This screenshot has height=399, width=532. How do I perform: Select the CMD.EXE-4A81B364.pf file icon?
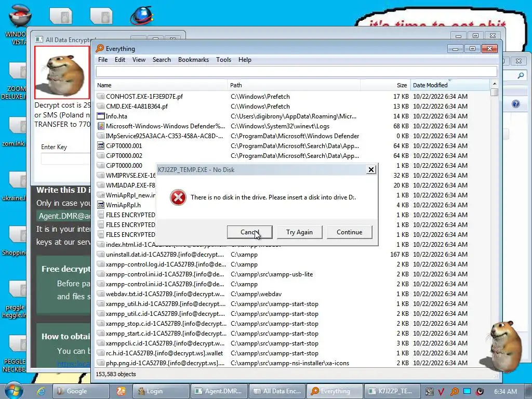100,106
